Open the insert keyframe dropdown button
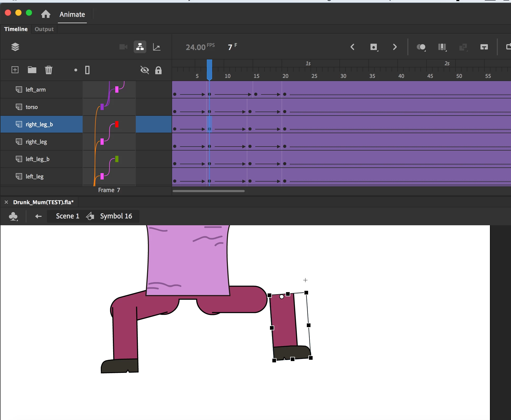Image resolution: width=511 pixels, height=420 pixels. click(374, 47)
